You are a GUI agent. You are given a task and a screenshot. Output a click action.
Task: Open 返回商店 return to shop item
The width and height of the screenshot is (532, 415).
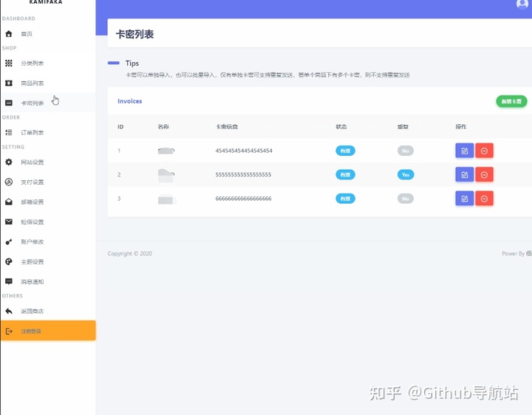click(x=33, y=312)
